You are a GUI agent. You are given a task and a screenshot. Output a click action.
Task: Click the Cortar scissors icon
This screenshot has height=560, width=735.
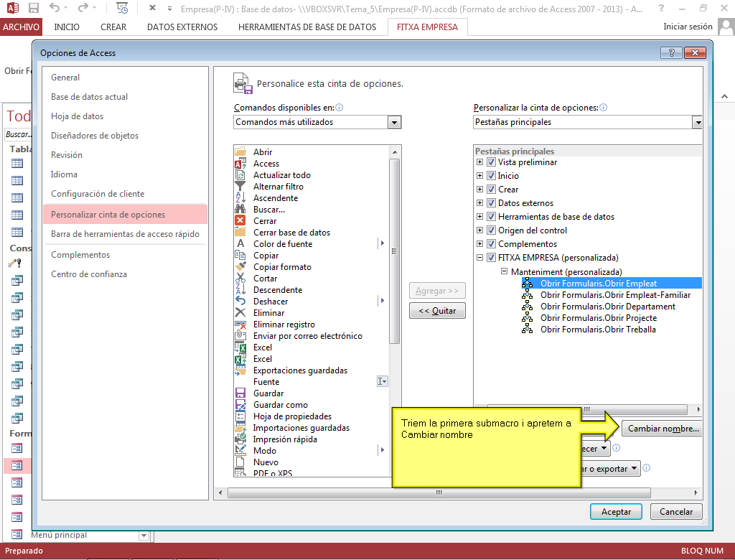tap(240, 278)
